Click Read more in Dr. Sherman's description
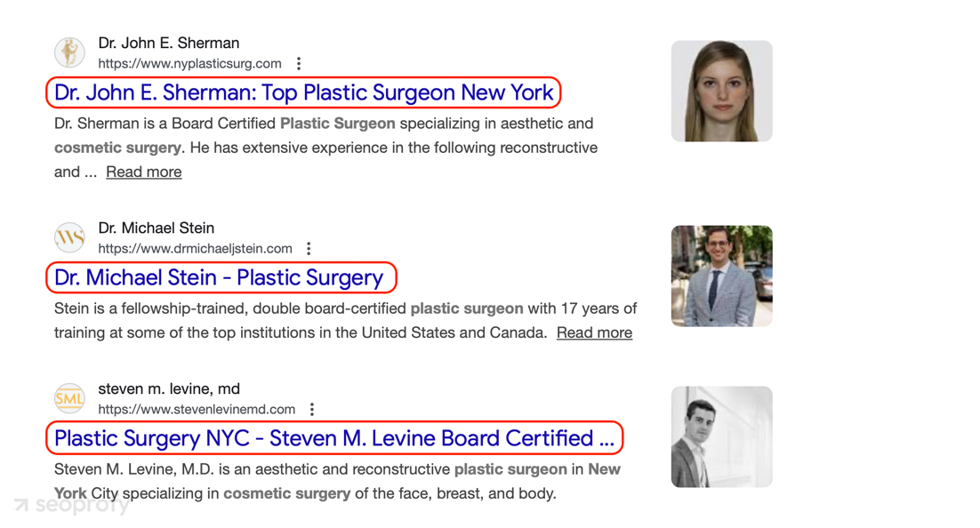Screen dimensions: 980x528 tap(143, 172)
